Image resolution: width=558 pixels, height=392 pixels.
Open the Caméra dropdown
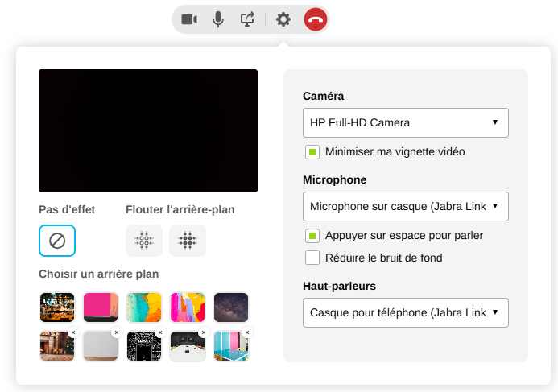(x=405, y=122)
